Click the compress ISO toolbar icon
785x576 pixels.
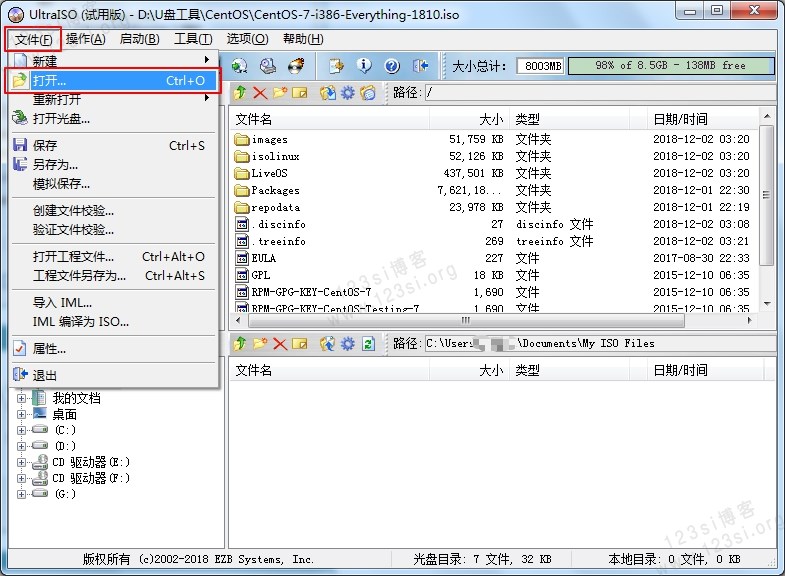tap(336, 66)
